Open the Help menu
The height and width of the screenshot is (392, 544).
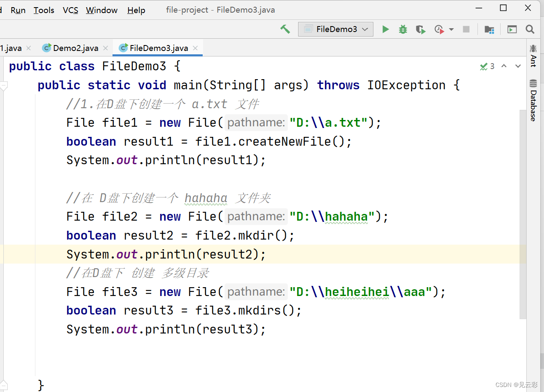[x=136, y=10]
